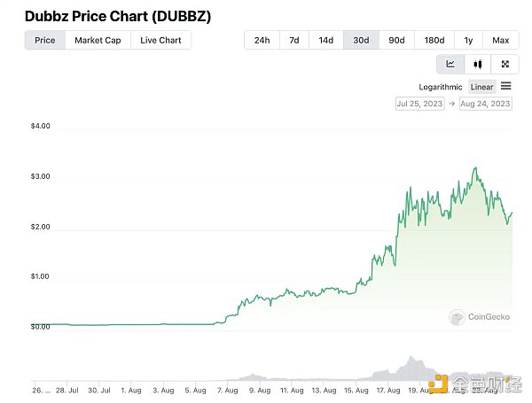The height and width of the screenshot is (403, 532).
Task: Choose the 30d range
Action: click(361, 40)
